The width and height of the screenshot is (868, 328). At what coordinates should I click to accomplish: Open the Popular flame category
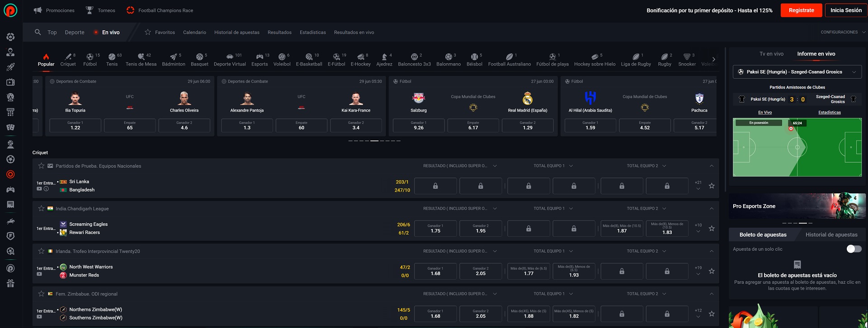(x=46, y=60)
